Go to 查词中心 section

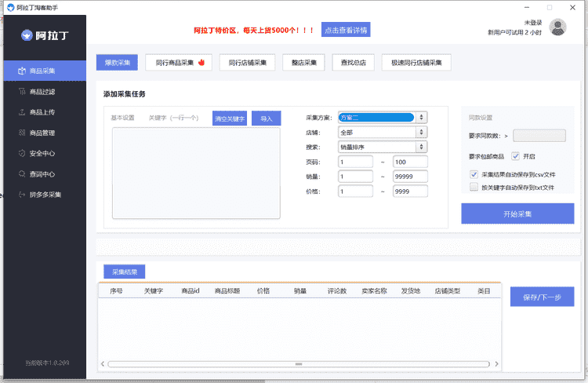(45, 174)
